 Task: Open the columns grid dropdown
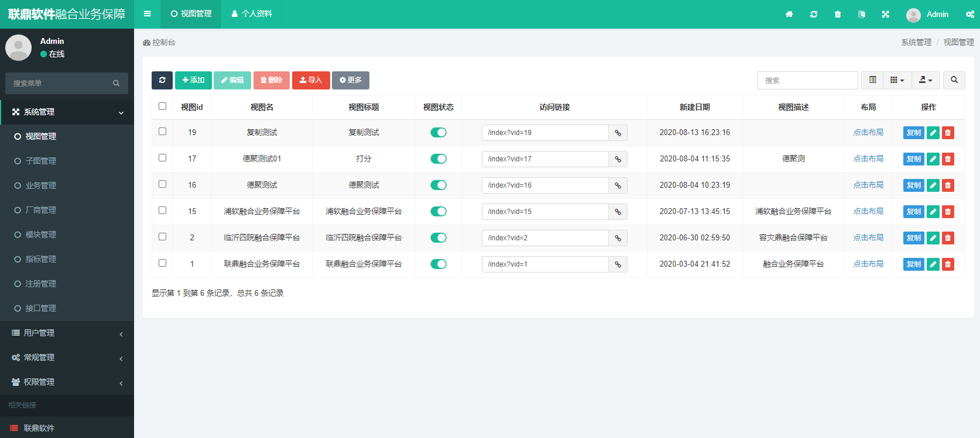click(897, 80)
